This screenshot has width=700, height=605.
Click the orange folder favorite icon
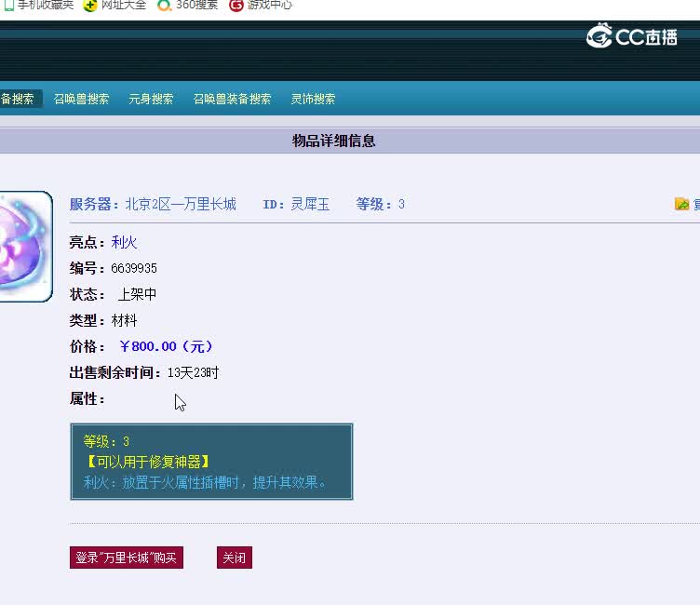click(681, 204)
